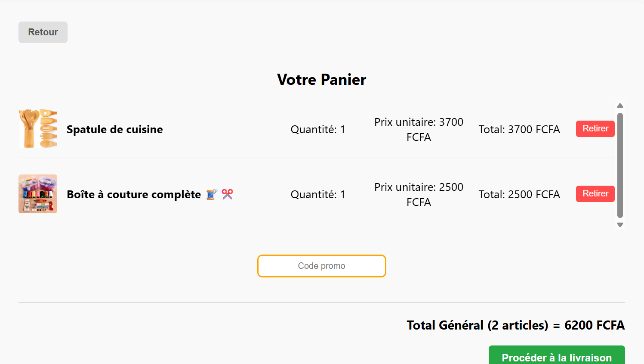Select the Spatule de cuisine product name

[x=115, y=129]
